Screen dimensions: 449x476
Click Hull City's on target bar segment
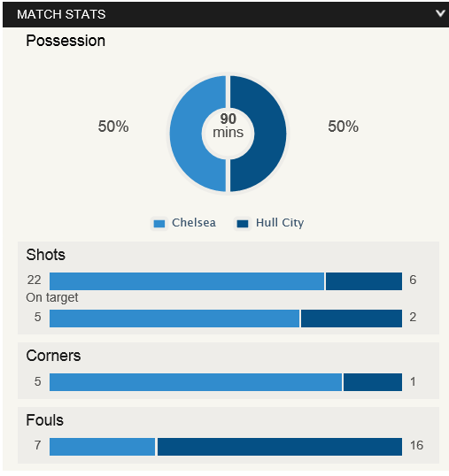(x=352, y=319)
